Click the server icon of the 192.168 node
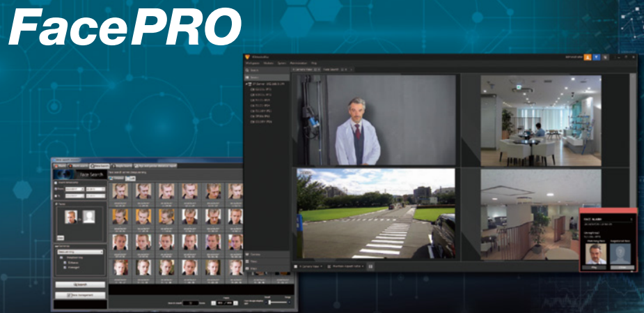This screenshot has width=644, height=313. coord(250,84)
